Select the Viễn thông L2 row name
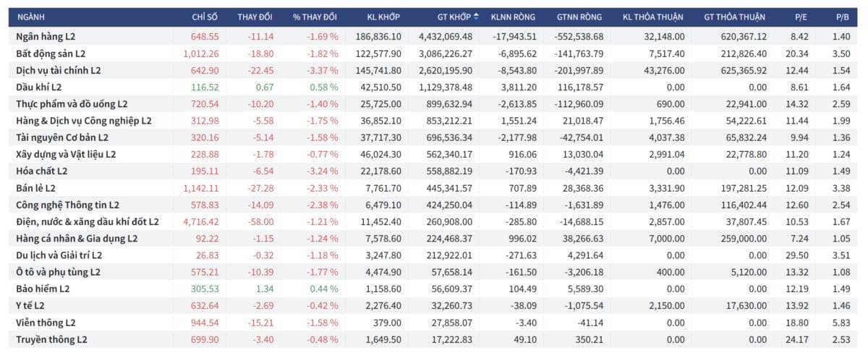Screen dimensions: 868x358 coord(46,323)
